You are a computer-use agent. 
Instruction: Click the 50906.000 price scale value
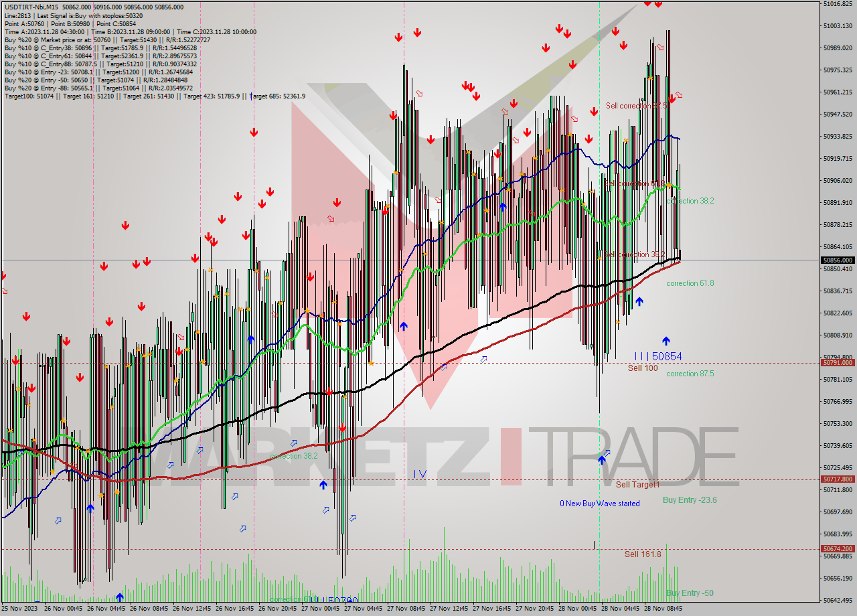click(x=837, y=180)
